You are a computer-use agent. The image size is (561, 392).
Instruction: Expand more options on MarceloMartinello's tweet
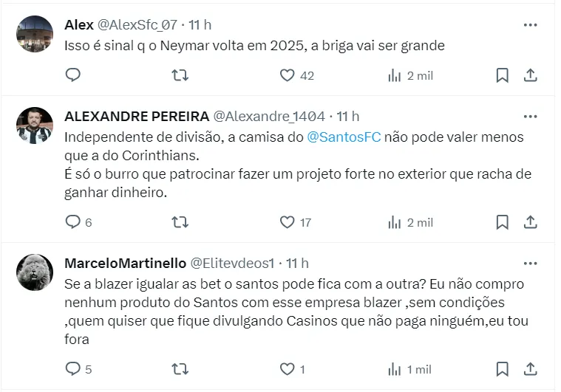click(530, 263)
